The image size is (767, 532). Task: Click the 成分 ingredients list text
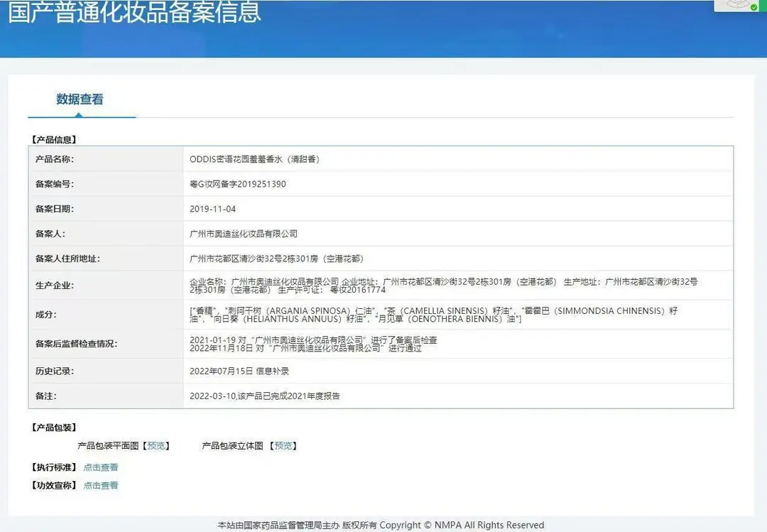[x=434, y=315]
